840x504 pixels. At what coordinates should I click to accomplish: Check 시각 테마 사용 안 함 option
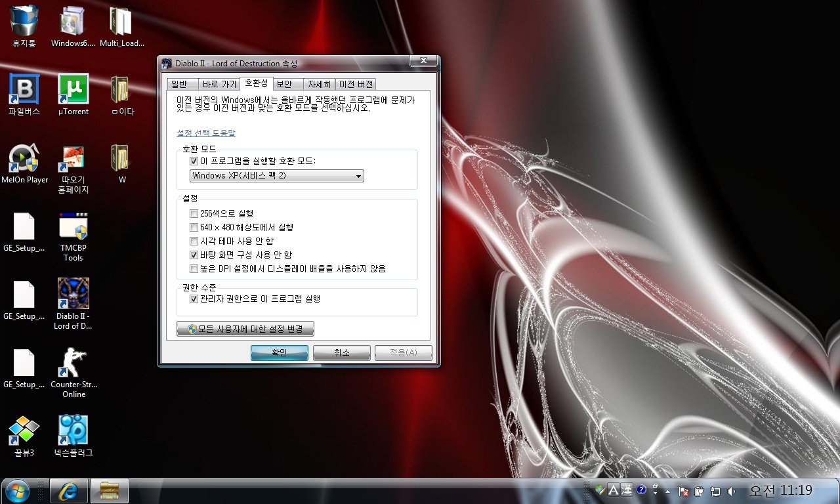coord(194,241)
